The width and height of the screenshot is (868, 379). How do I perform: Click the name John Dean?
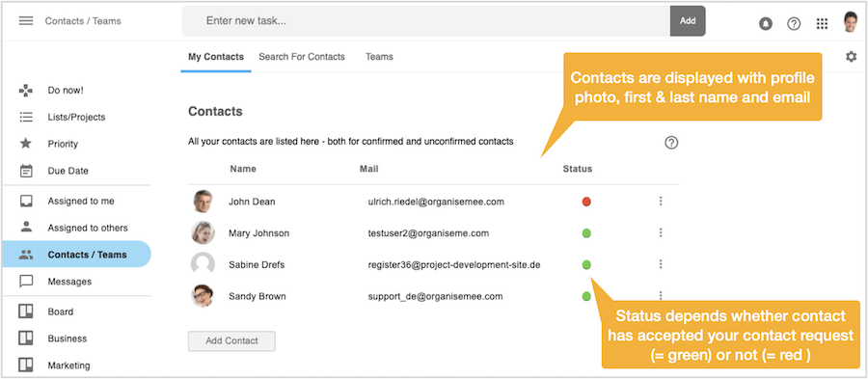point(252,202)
